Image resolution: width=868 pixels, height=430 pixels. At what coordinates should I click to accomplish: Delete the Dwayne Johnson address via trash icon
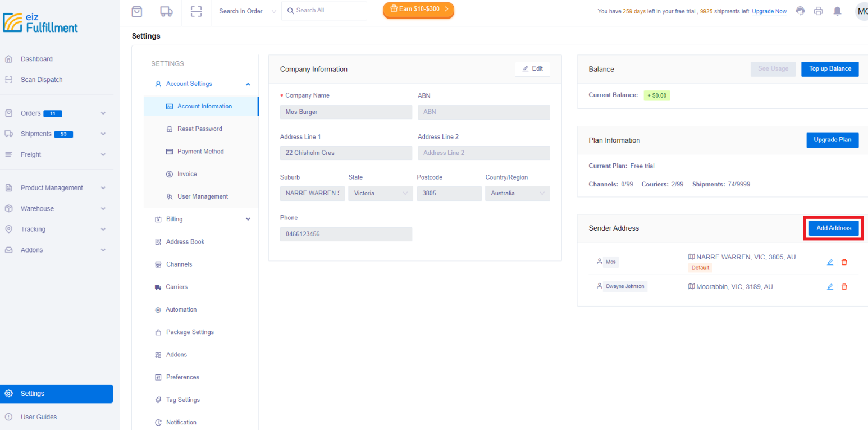[844, 286]
